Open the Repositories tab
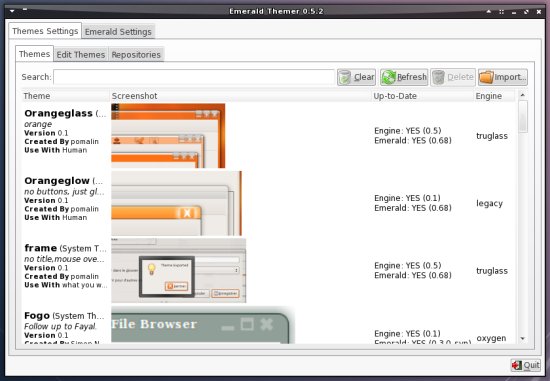Image resolution: width=550 pixels, height=381 pixels. [x=136, y=55]
